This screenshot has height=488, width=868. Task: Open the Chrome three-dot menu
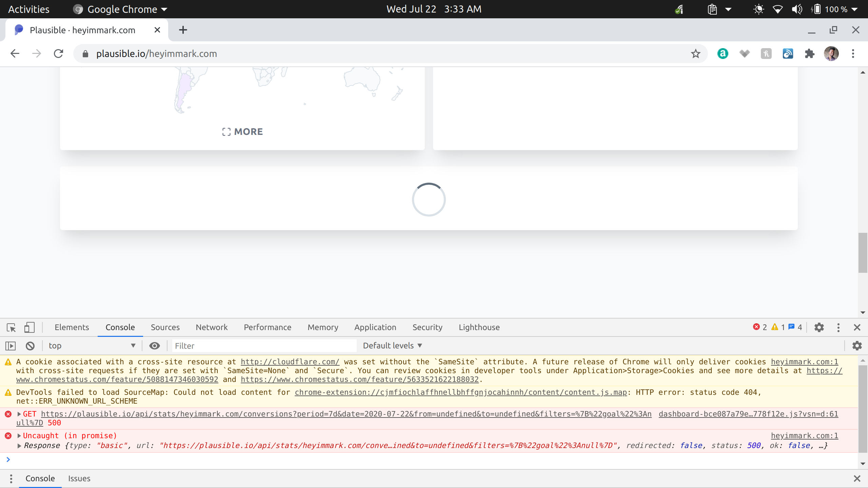coord(853,54)
